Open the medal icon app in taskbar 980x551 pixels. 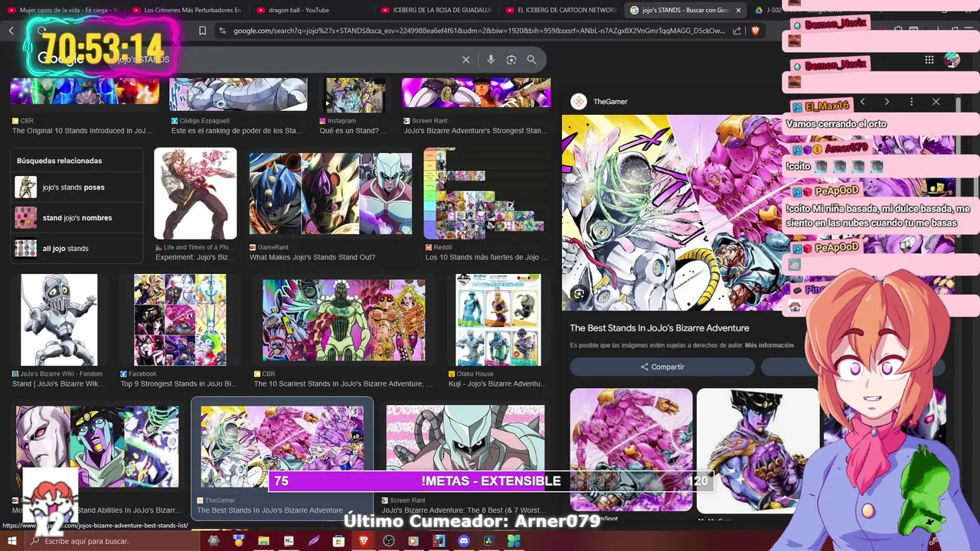pyautogui.click(x=238, y=541)
